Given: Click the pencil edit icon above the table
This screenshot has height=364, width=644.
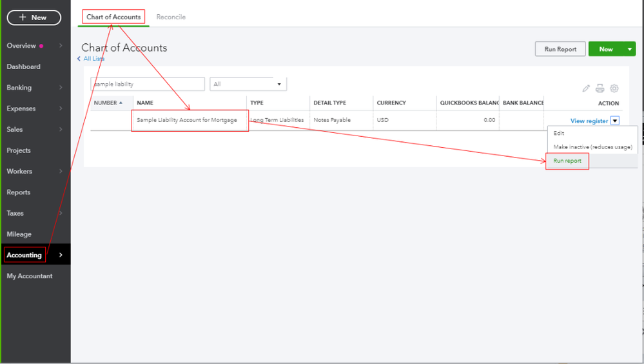Looking at the screenshot, I should pos(586,88).
